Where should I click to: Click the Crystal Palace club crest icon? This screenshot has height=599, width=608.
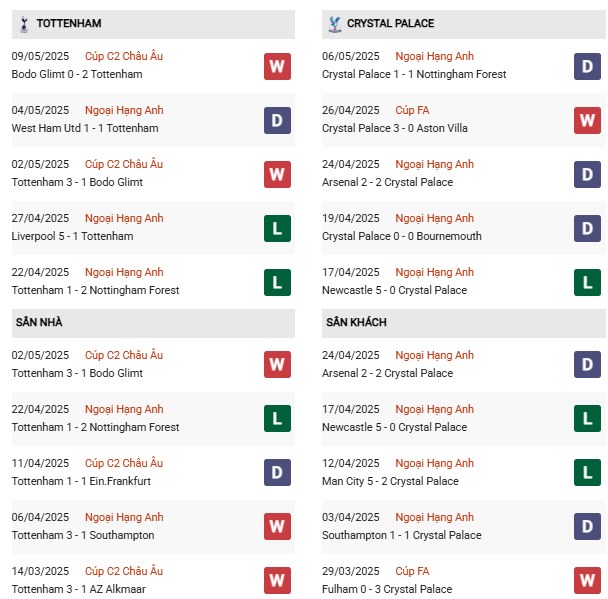(333, 23)
